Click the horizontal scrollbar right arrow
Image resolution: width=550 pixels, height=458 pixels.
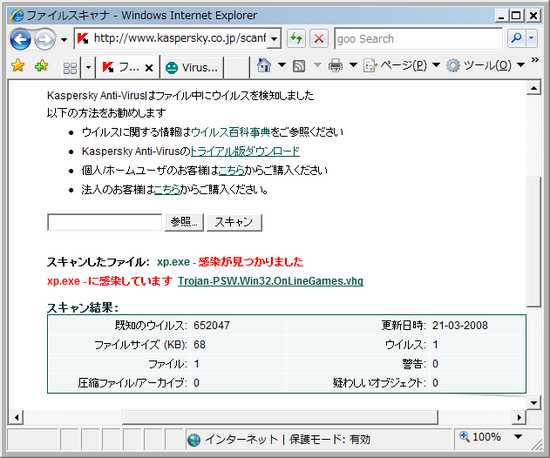(519, 417)
